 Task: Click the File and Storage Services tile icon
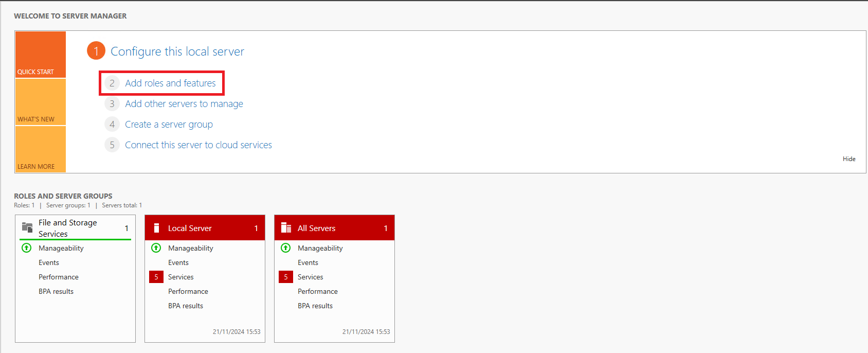click(27, 227)
